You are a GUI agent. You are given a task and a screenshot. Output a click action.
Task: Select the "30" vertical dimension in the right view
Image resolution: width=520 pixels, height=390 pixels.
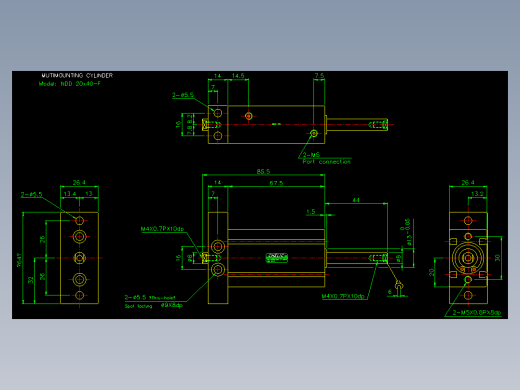pyautogui.click(x=498, y=258)
